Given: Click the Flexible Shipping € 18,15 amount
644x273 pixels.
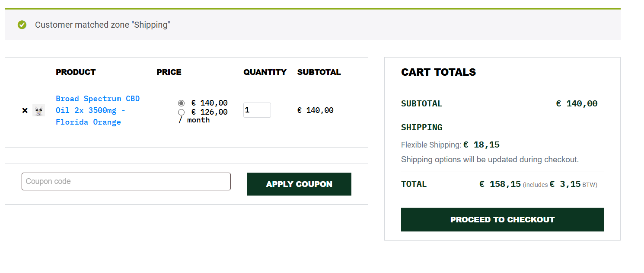Looking at the screenshot, I should [482, 145].
